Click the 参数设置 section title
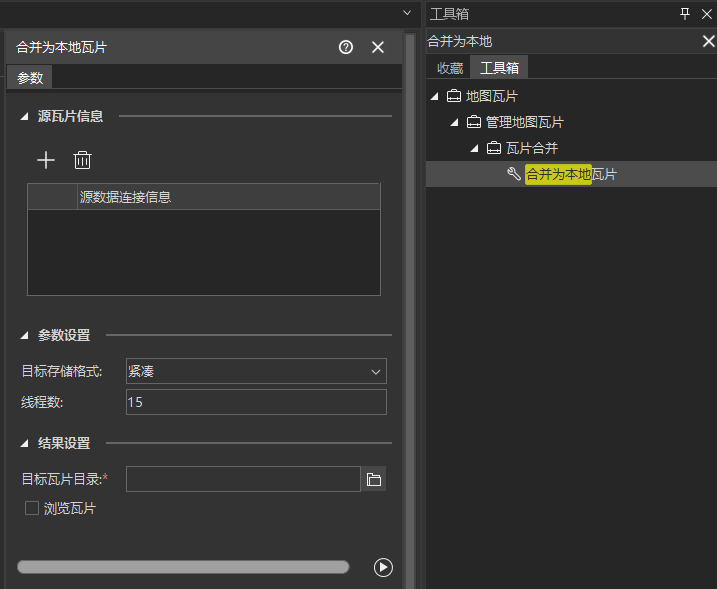717x589 pixels. [x=64, y=335]
